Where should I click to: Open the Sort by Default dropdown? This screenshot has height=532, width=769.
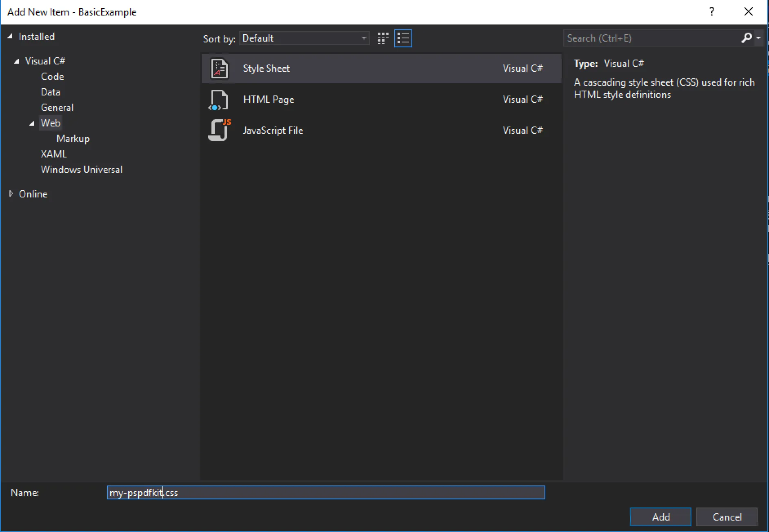[x=304, y=38]
